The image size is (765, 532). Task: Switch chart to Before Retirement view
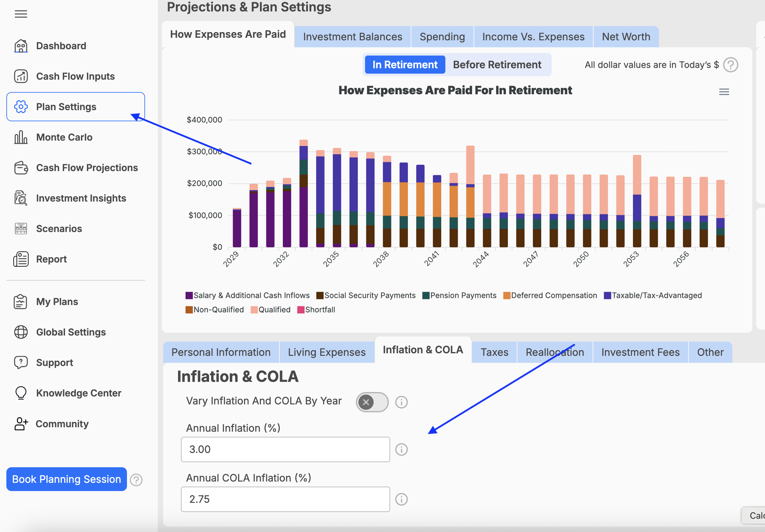[x=497, y=64]
